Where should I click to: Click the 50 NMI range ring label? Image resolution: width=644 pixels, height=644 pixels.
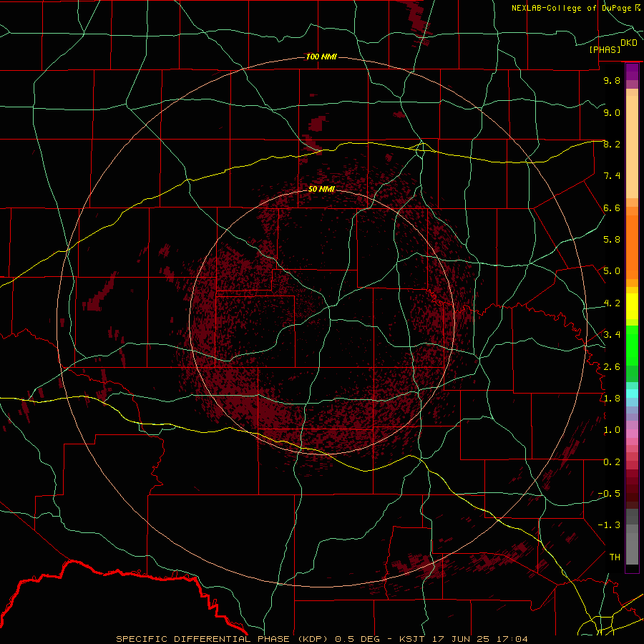tap(321, 189)
